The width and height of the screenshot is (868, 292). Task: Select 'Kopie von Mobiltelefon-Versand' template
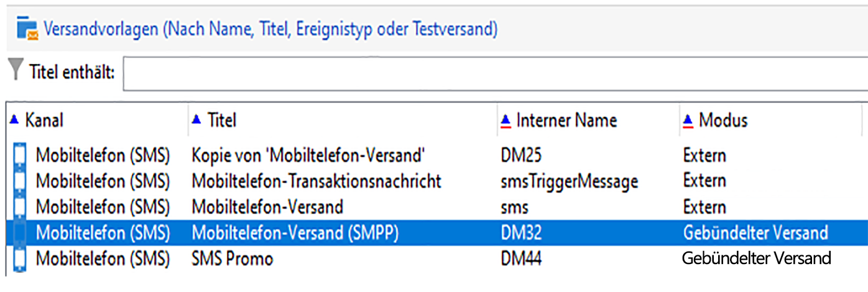pyautogui.click(x=308, y=155)
